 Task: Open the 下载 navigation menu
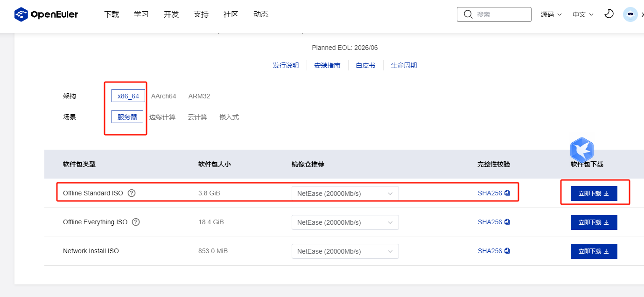112,14
